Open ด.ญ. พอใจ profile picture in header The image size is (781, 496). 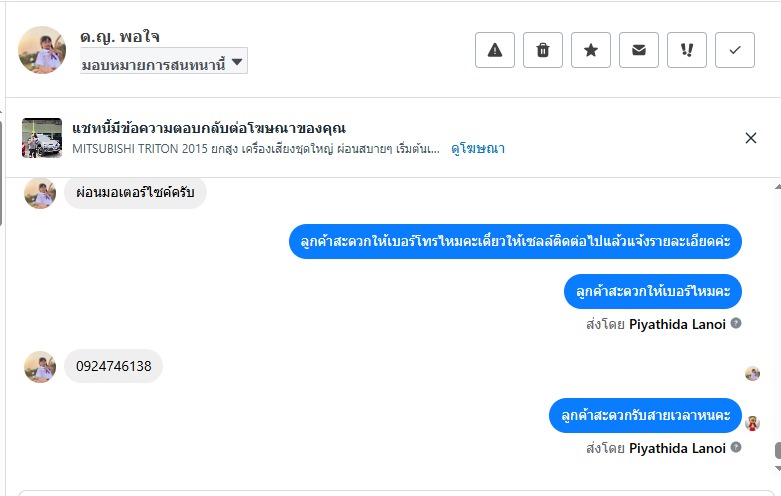(42, 50)
